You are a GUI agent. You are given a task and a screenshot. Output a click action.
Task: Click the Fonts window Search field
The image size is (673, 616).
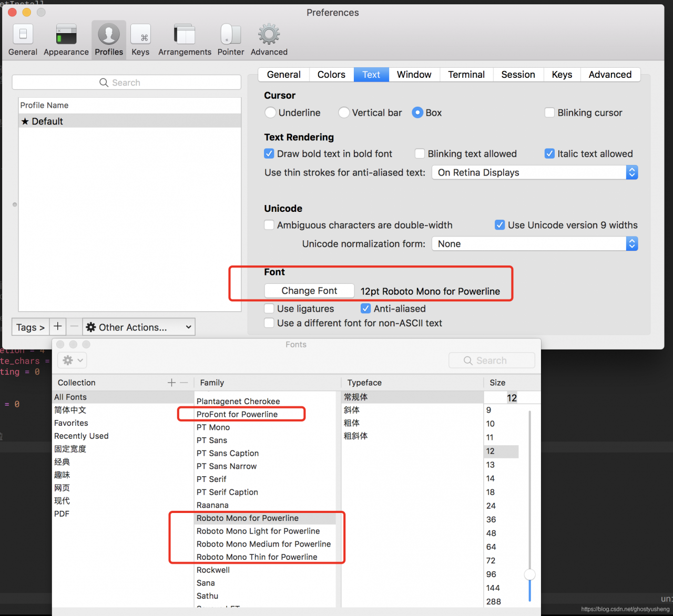tap(492, 361)
